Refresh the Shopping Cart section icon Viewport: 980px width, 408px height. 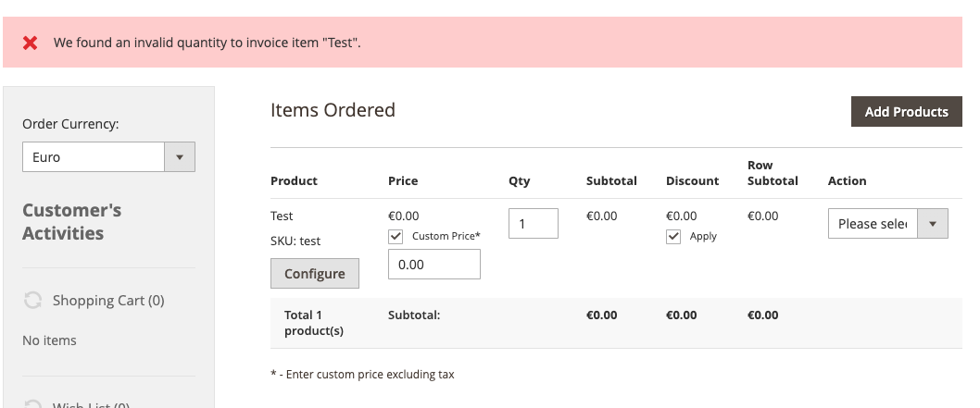click(32, 301)
